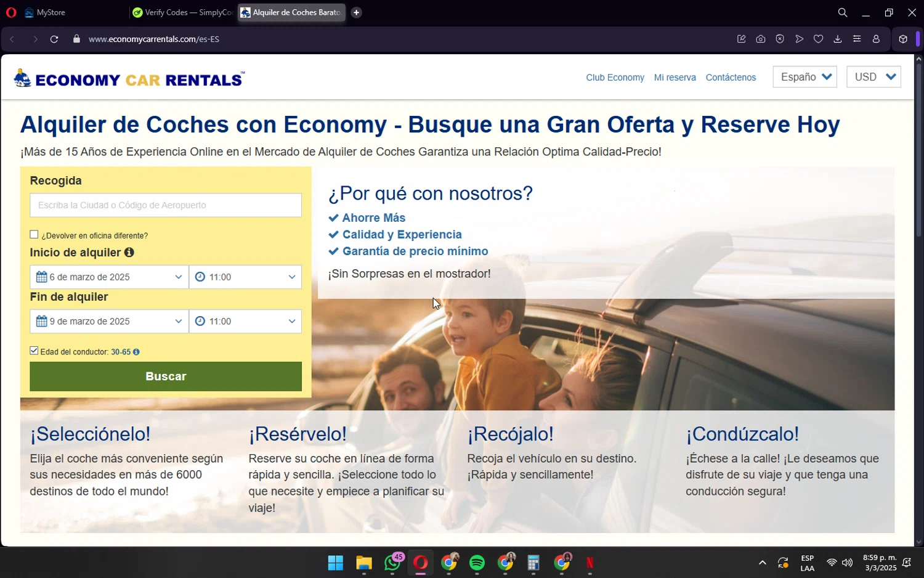Click the ¡Selecciónelo! heading
The image size is (924, 578).
(x=90, y=434)
